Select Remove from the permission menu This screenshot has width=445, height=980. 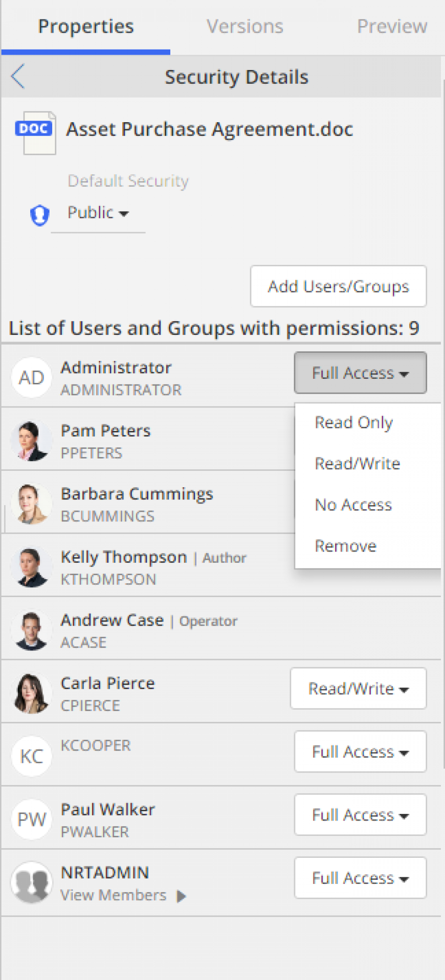point(346,546)
